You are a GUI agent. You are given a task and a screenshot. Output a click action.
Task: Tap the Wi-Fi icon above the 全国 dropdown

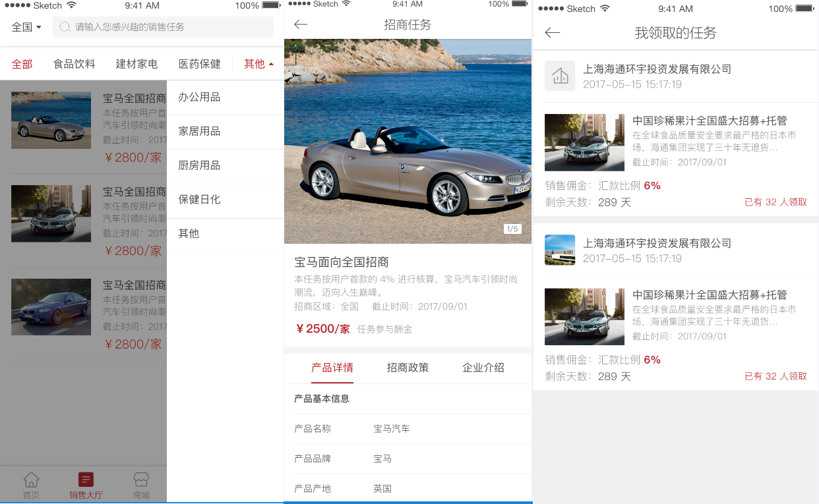71,5
